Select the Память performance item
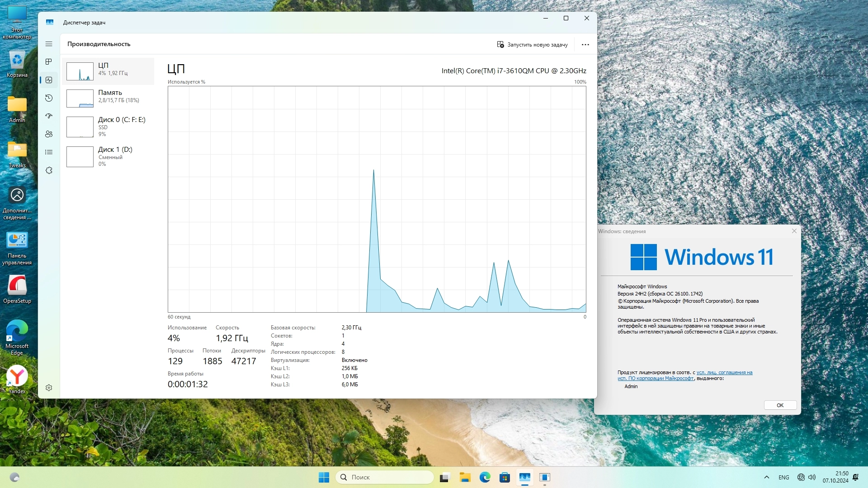868x488 pixels. (x=108, y=98)
